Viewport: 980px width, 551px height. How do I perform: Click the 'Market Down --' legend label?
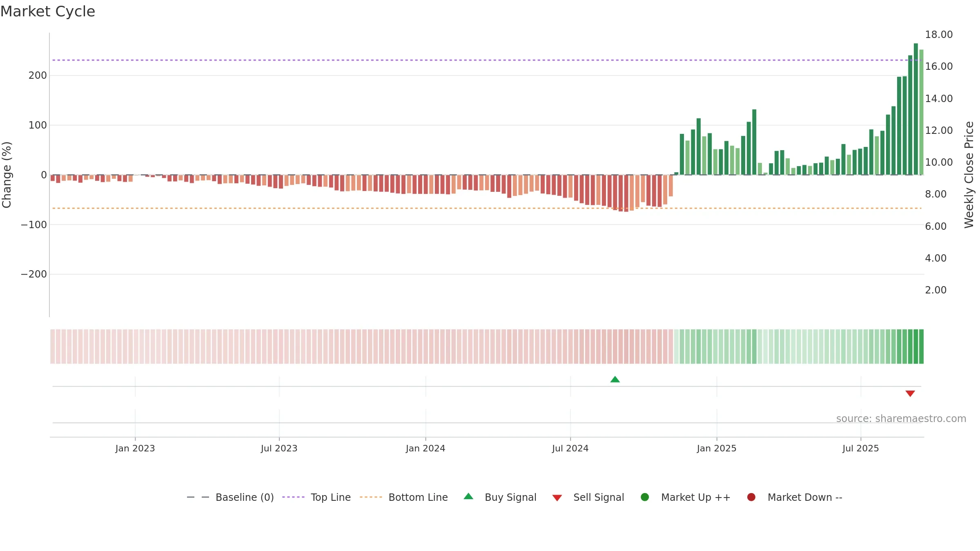[x=805, y=498]
